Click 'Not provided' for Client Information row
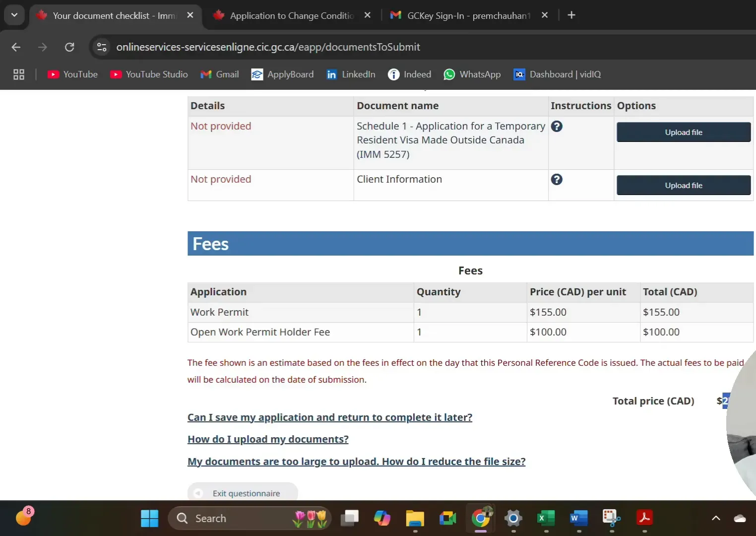756x536 pixels. 221,179
